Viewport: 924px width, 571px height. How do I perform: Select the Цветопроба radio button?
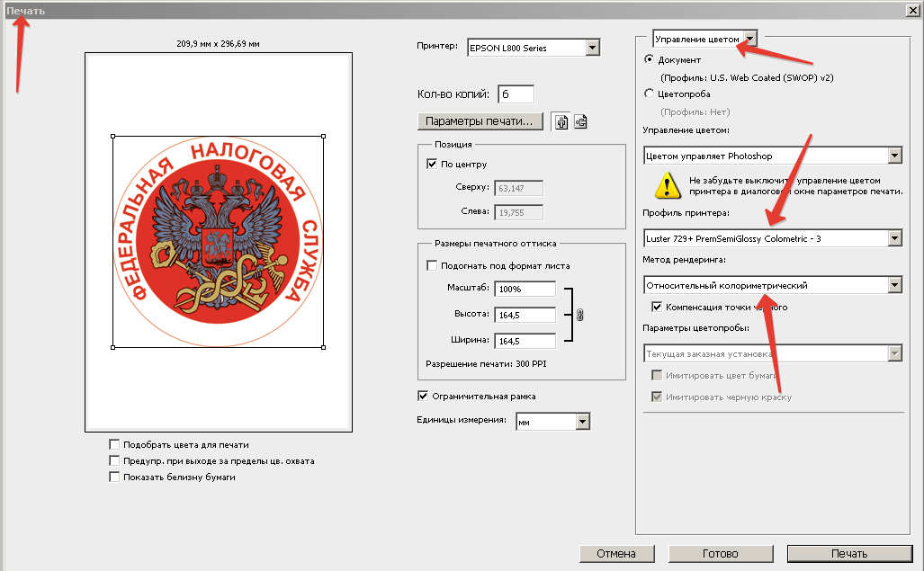[649, 94]
